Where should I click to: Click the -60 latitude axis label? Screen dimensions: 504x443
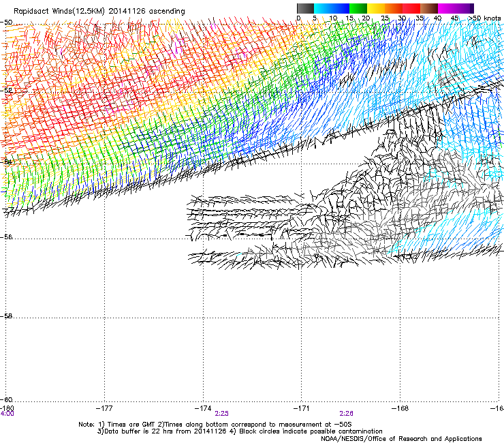point(6,399)
